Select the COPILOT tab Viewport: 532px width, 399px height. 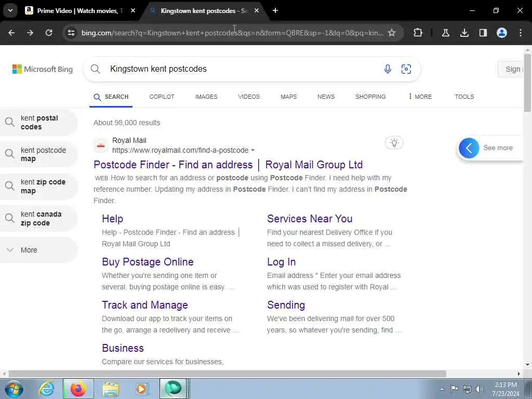point(162,97)
